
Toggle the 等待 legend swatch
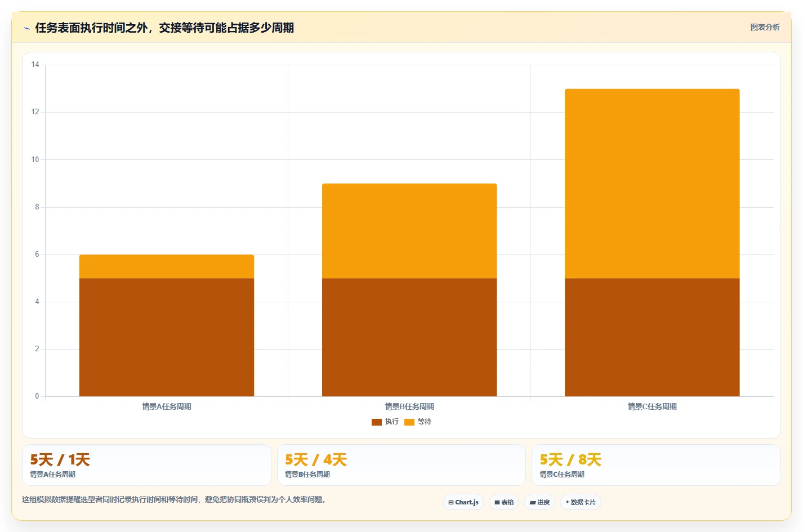coord(409,422)
